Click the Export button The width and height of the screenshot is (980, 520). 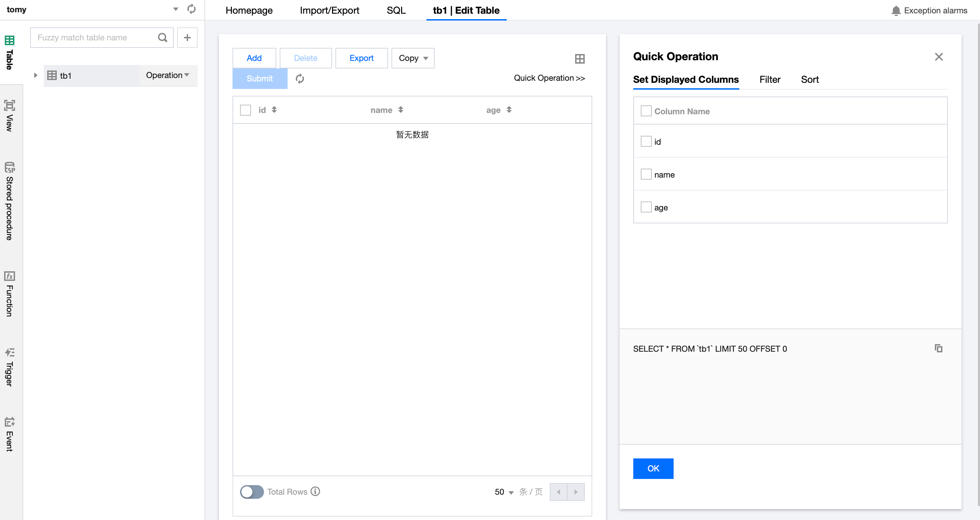click(x=361, y=58)
